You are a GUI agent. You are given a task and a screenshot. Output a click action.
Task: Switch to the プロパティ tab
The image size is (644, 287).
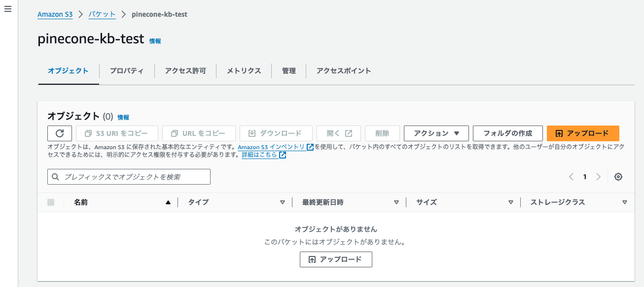click(127, 71)
